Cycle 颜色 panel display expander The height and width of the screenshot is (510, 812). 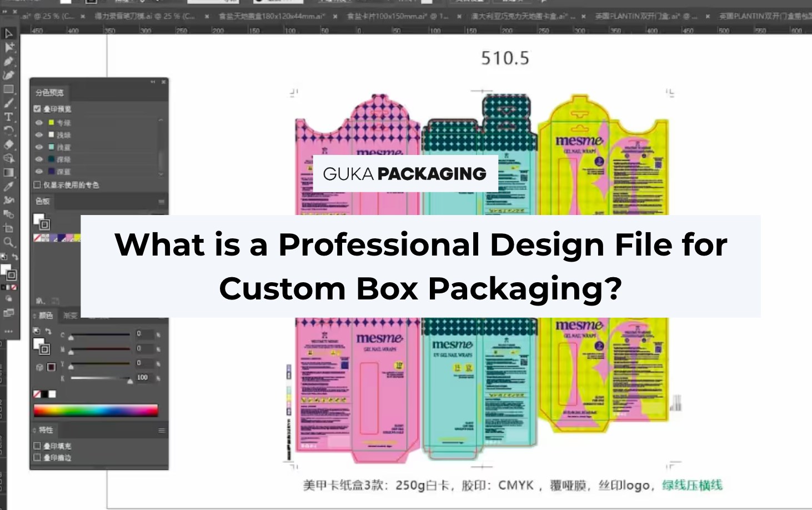pyautogui.click(x=34, y=316)
